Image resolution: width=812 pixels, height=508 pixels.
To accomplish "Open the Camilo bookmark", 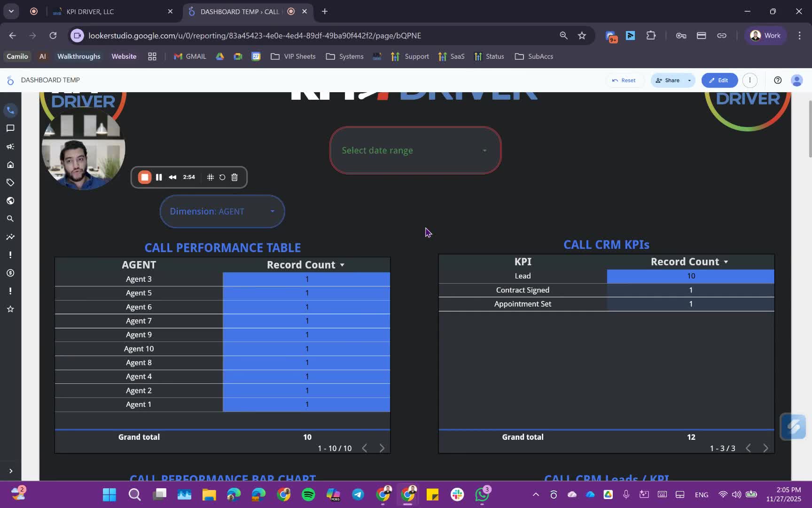I will coord(17,56).
